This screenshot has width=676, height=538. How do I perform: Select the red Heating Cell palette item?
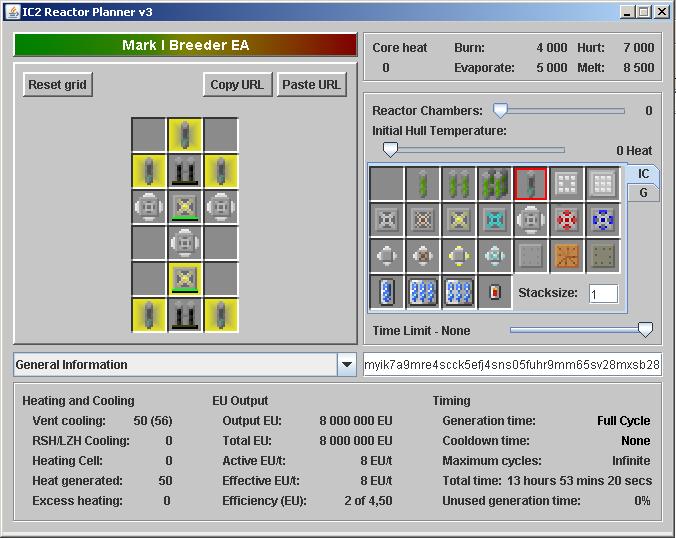click(x=494, y=292)
